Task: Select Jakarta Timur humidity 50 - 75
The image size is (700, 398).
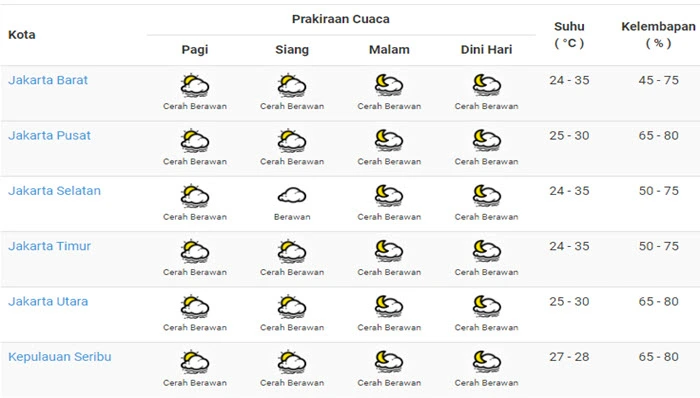Action: [x=658, y=246]
